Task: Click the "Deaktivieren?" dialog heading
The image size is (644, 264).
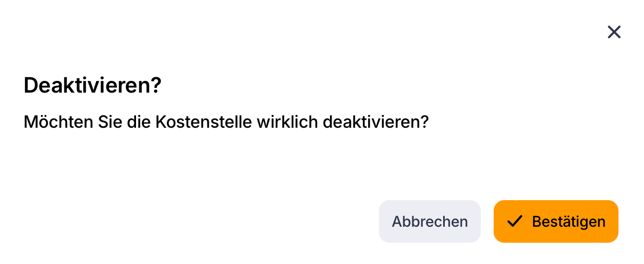Action: pos(92,86)
